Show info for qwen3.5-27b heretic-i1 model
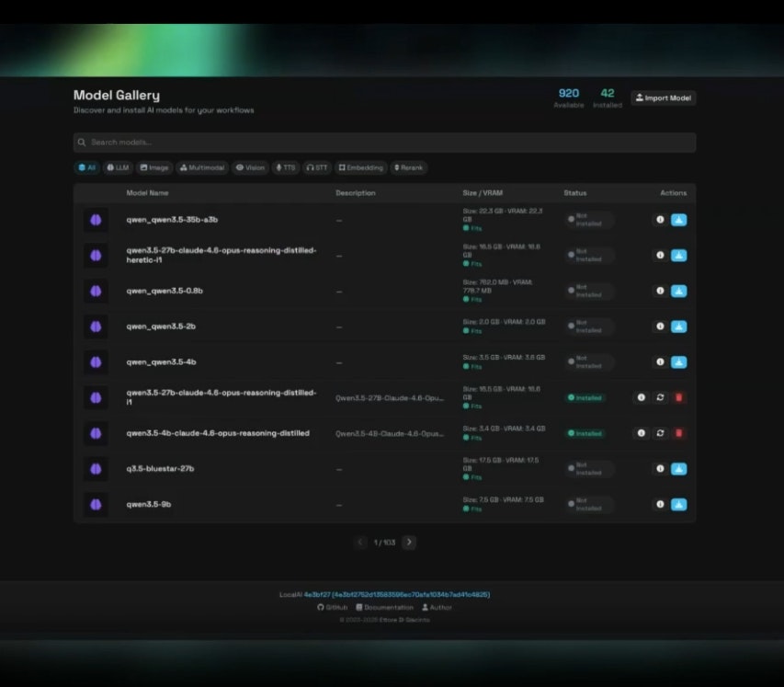This screenshot has height=687, width=784. click(660, 255)
